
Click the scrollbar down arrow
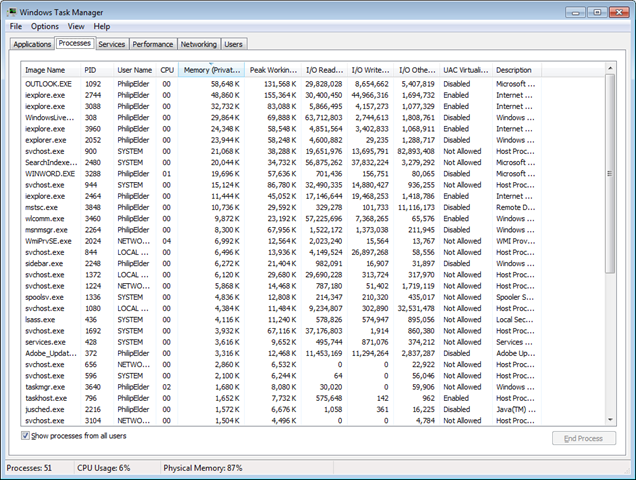tap(610, 420)
